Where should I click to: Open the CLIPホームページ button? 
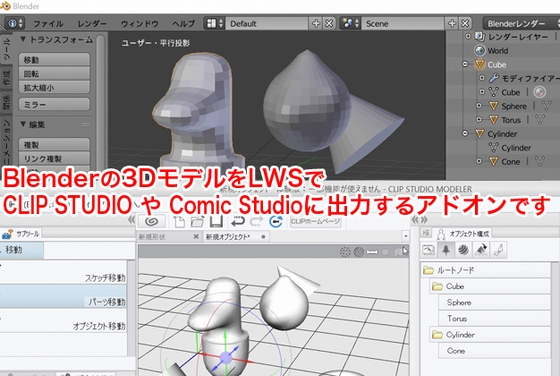click(x=316, y=221)
